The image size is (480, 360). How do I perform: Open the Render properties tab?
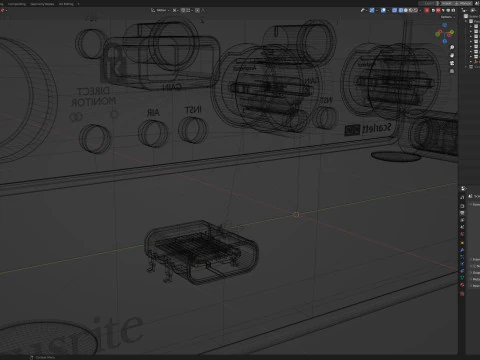[x=462, y=206]
